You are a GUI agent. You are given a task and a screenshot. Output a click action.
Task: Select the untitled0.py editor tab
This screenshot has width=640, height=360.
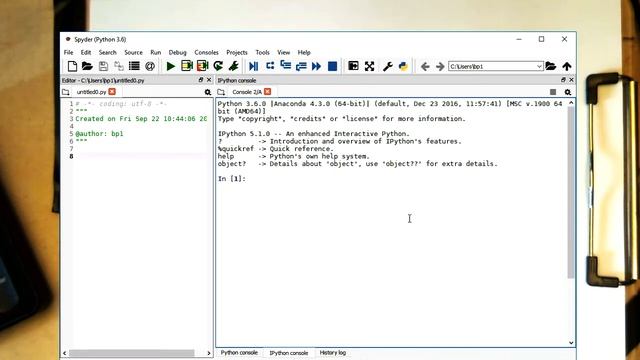(91, 92)
